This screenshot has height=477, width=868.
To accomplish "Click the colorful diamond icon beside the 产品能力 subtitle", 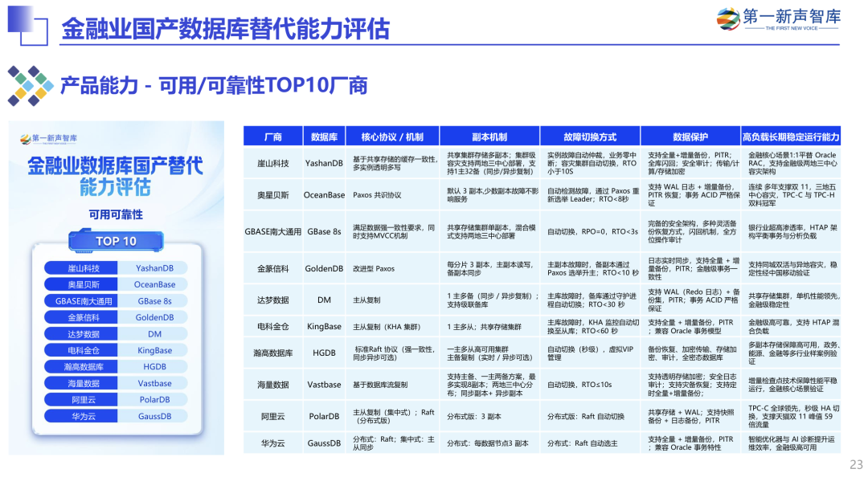I will pos(30,86).
